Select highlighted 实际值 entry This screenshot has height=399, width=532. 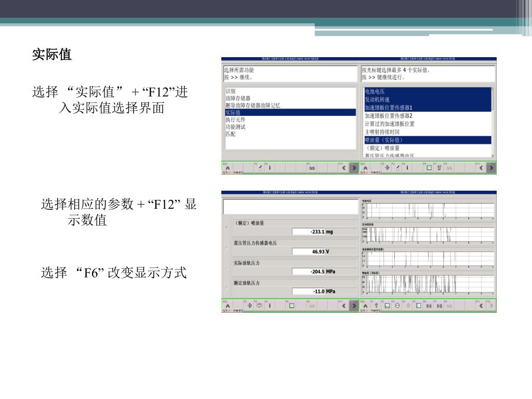(290, 112)
